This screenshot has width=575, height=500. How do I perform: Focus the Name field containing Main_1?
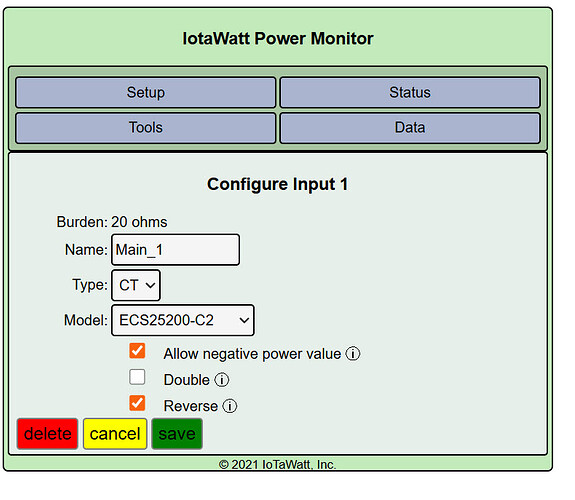[176, 250]
